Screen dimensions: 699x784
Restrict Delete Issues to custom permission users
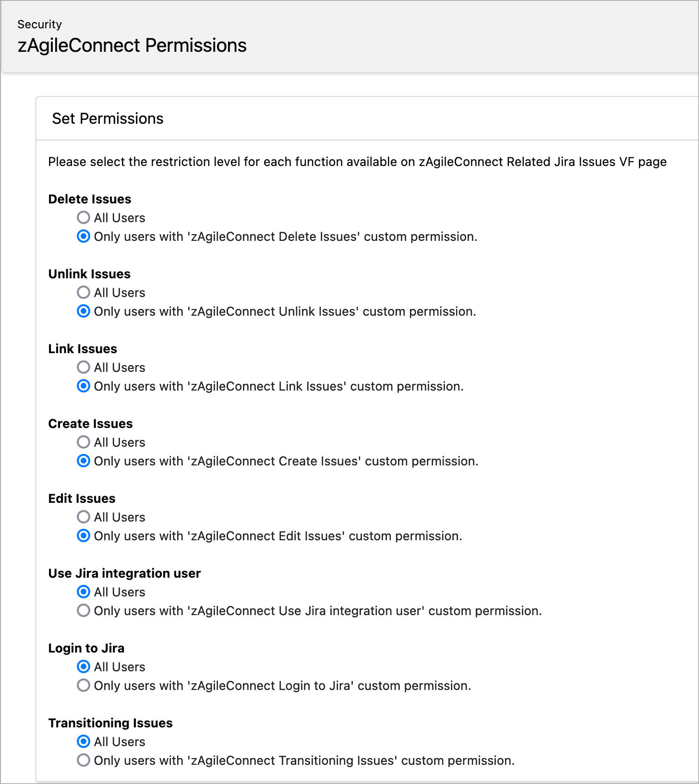coord(84,237)
